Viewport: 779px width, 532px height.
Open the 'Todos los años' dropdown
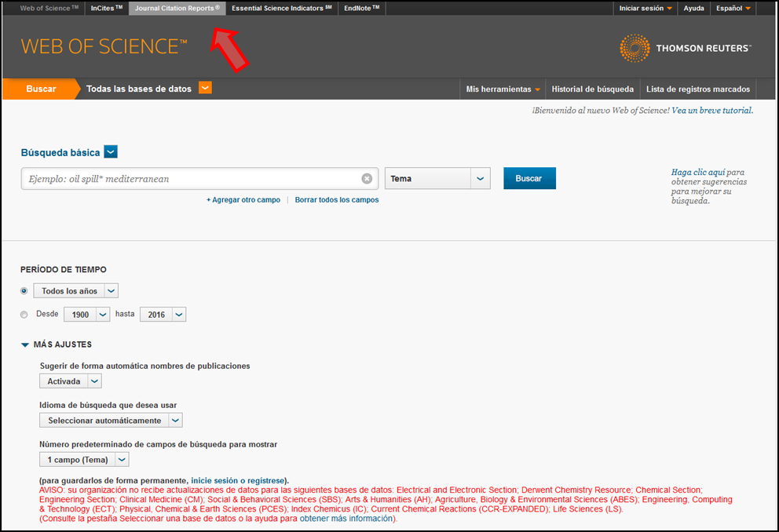pos(75,291)
